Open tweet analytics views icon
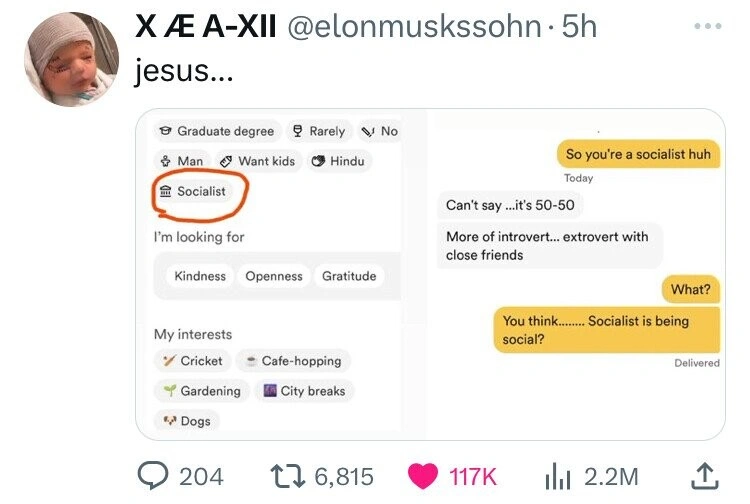 (x=555, y=476)
